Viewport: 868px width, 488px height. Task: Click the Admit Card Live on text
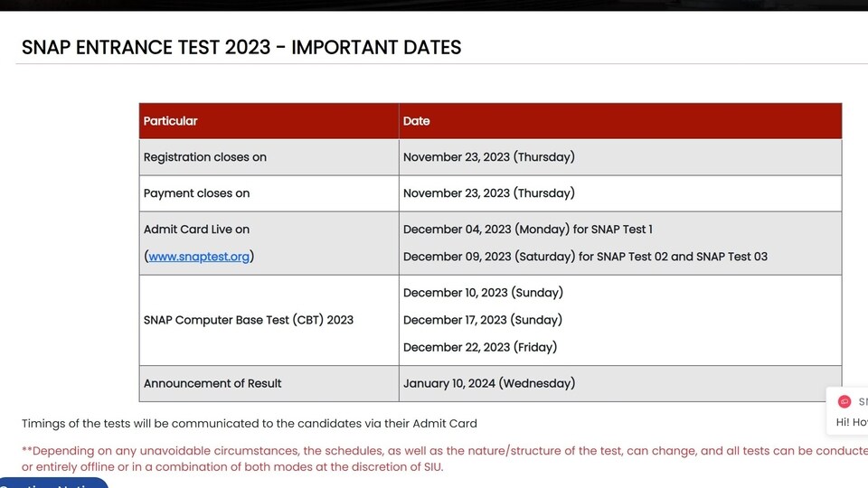click(196, 230)
